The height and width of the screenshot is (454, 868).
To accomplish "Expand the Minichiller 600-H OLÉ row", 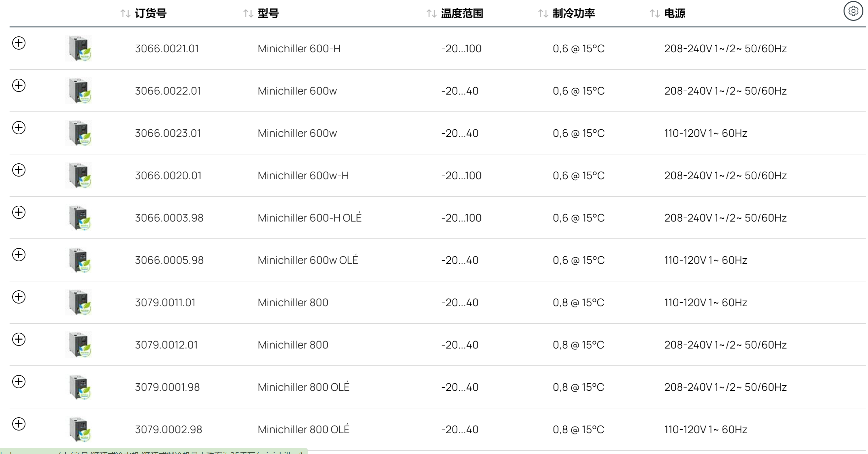I will click(19, 212).
